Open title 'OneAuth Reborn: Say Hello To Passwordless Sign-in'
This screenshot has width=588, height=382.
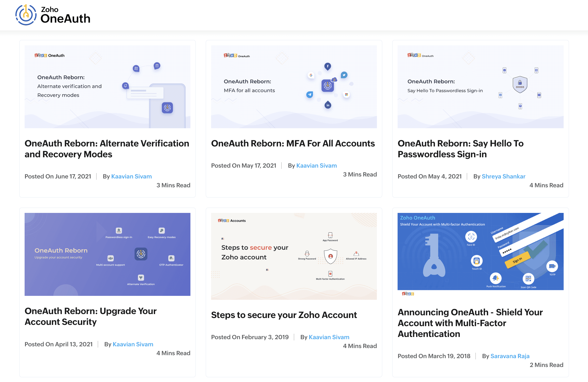point(461,149)
